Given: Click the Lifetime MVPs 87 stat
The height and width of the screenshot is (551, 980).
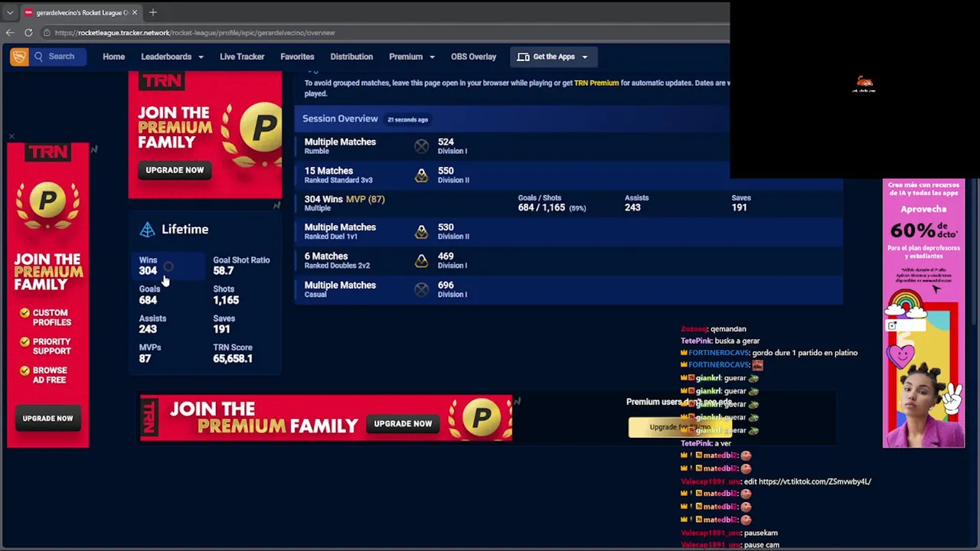Looking at the screenshot, I should click(150, 353).
